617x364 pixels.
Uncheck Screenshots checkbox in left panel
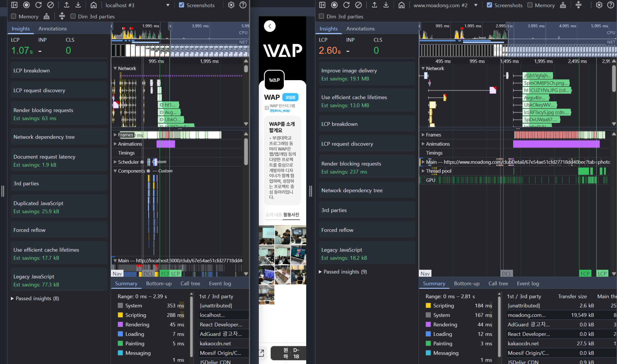coord(181,5)
